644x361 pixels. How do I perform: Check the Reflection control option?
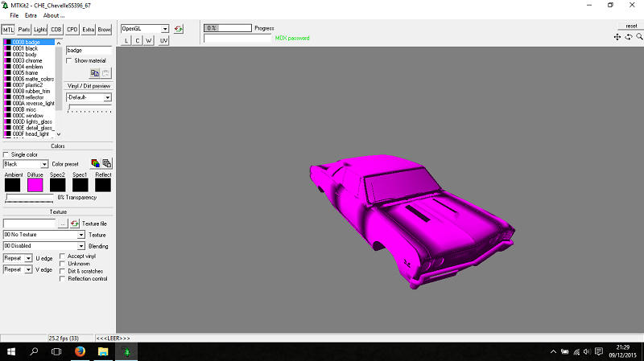63,278
